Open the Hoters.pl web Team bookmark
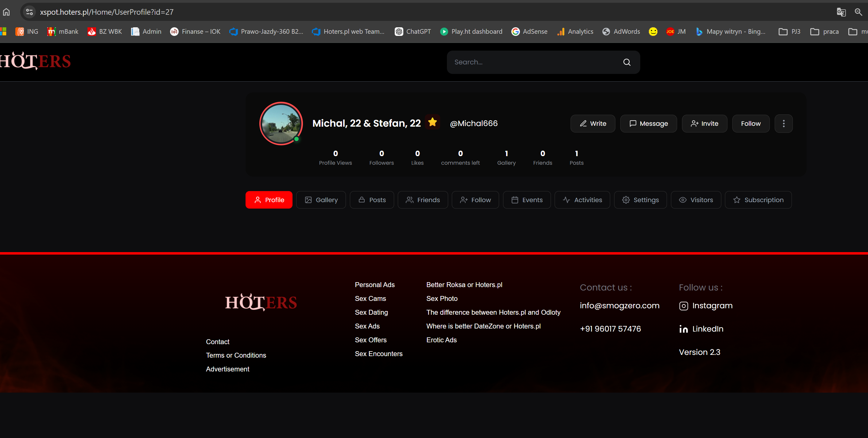Screen dimensions: 868x438 (348, 32)
